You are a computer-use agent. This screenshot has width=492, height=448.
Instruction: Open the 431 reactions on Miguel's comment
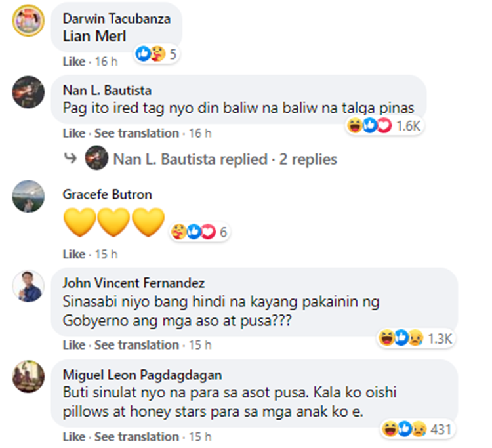pos(417,429)
